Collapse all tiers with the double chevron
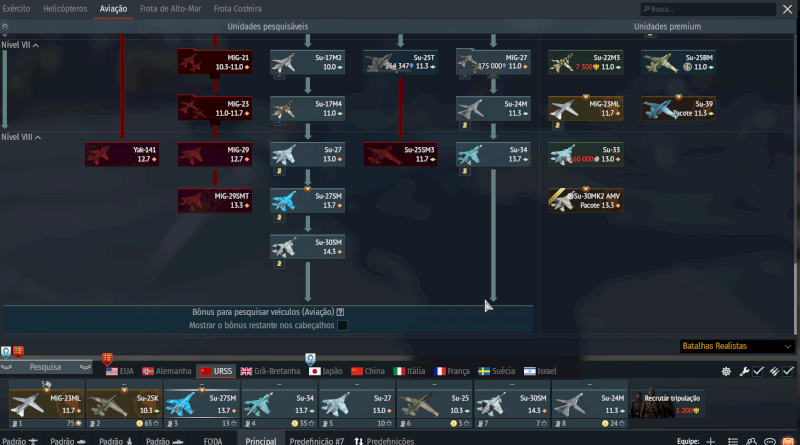This screenshot has width=800, height=445. [5, 27]
